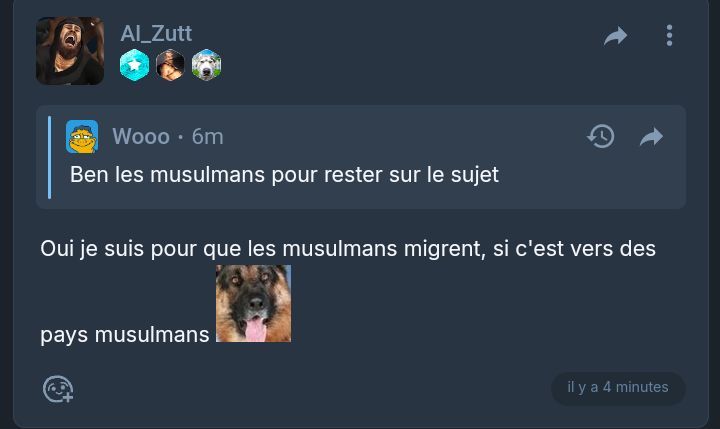Click the blue quote bar indicator
This screenshot has height=429, width=720.
[50, 158]
